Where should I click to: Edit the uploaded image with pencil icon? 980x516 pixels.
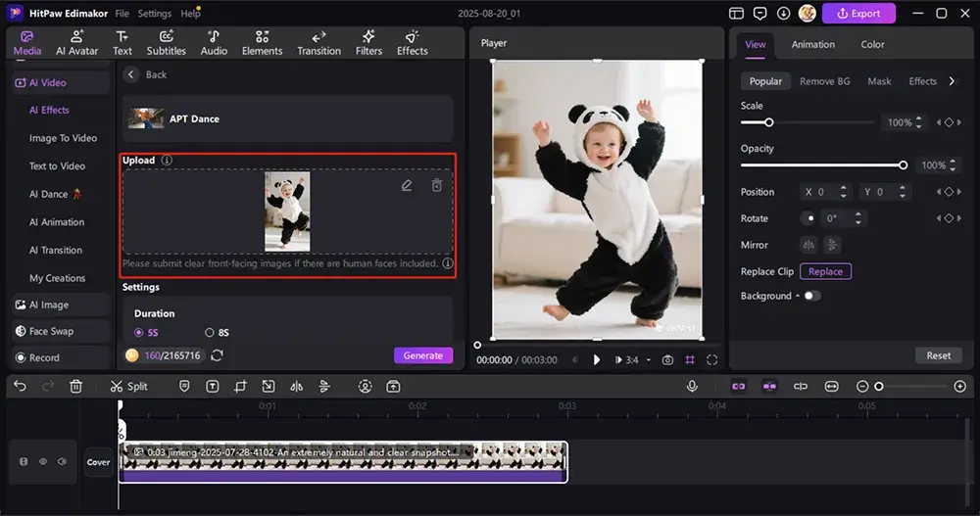point(407,185)
